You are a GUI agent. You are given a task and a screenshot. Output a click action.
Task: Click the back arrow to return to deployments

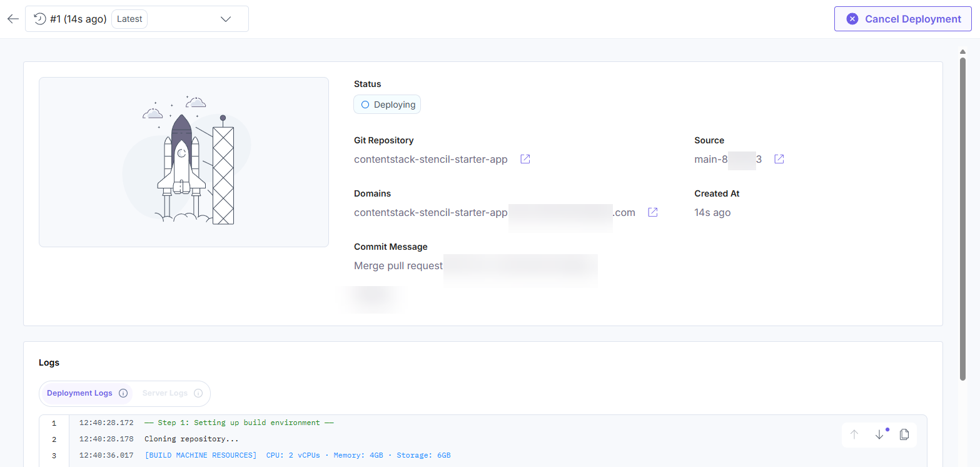(x=13, y=19)
